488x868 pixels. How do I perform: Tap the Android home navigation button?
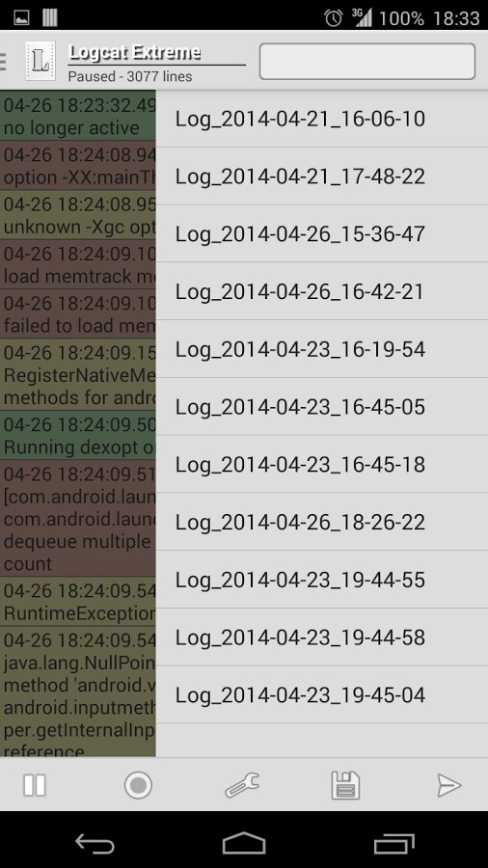244,844
